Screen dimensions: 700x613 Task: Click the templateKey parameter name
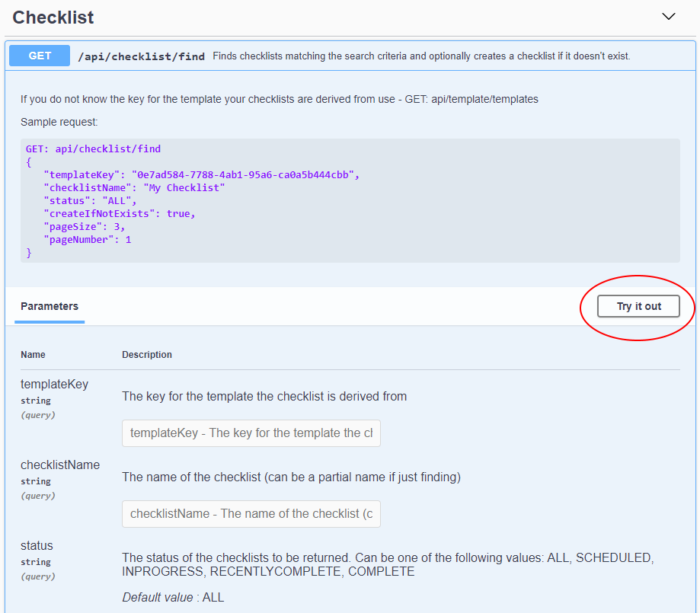pos(55,384)
